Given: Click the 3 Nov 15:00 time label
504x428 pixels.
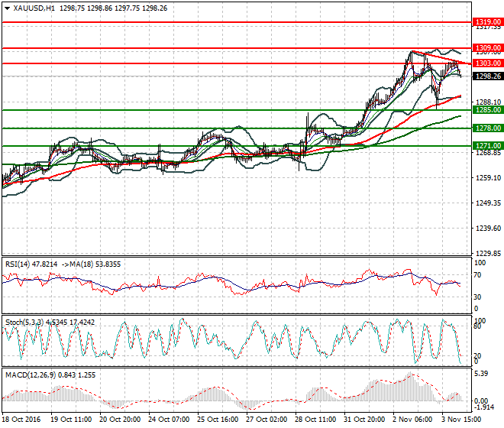Looking at the screenshot, I should [461, 420].
